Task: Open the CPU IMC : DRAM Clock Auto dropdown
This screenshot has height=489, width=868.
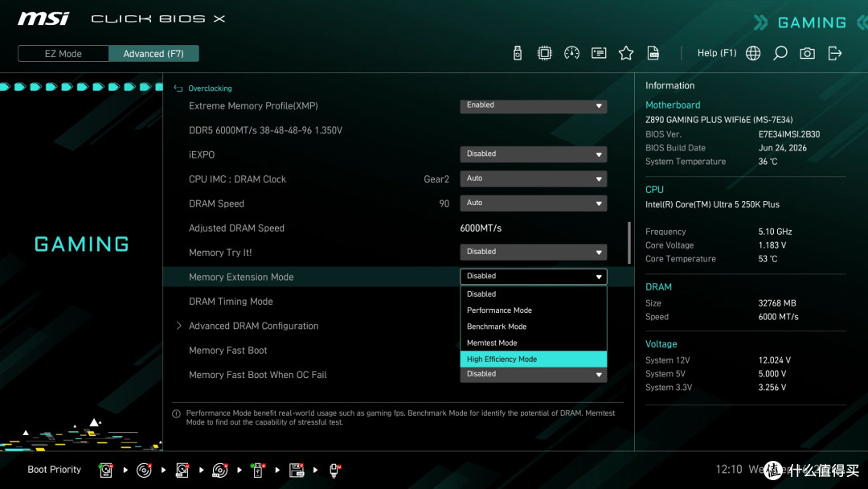Action: pos(533,179)
